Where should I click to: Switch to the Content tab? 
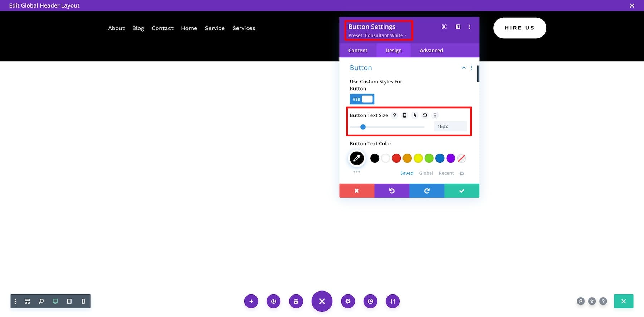(358, 51)
